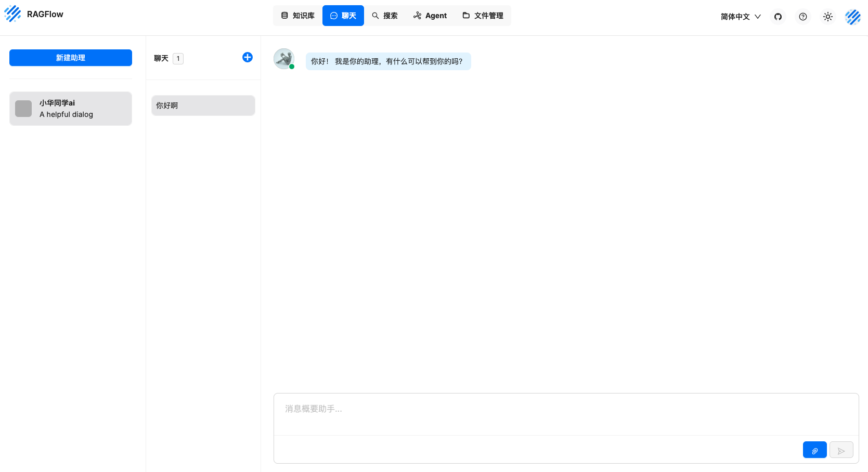Viewport: 868px width, 472px height.
Task: Click the RAGFlow logo icon at top left
Action: [x=12, y=14]
